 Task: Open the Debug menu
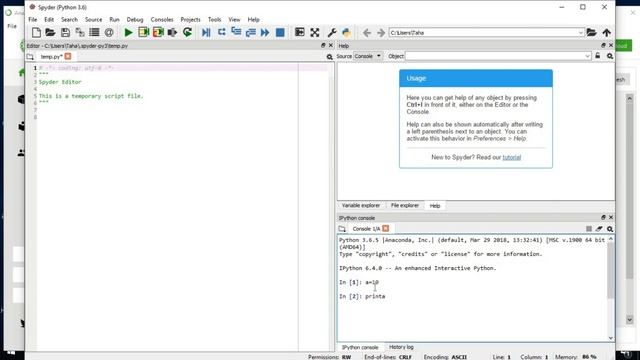pos(135,20)
